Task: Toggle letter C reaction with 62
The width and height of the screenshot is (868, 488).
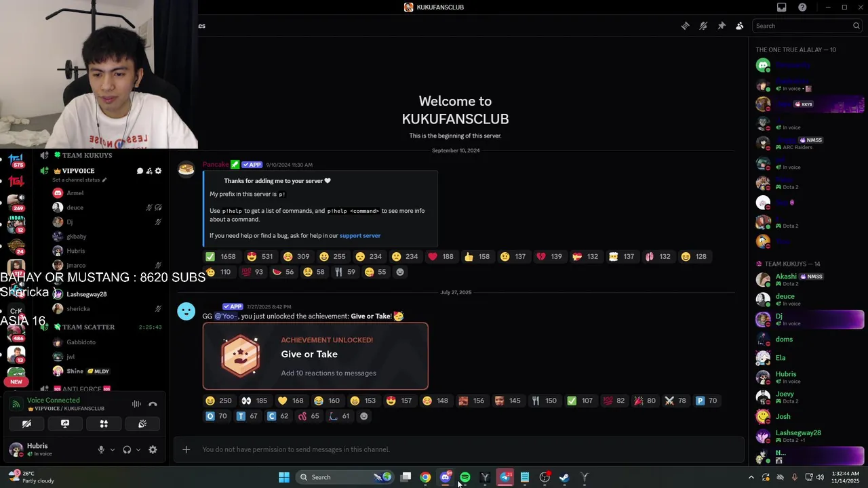Action: [278, 416]
